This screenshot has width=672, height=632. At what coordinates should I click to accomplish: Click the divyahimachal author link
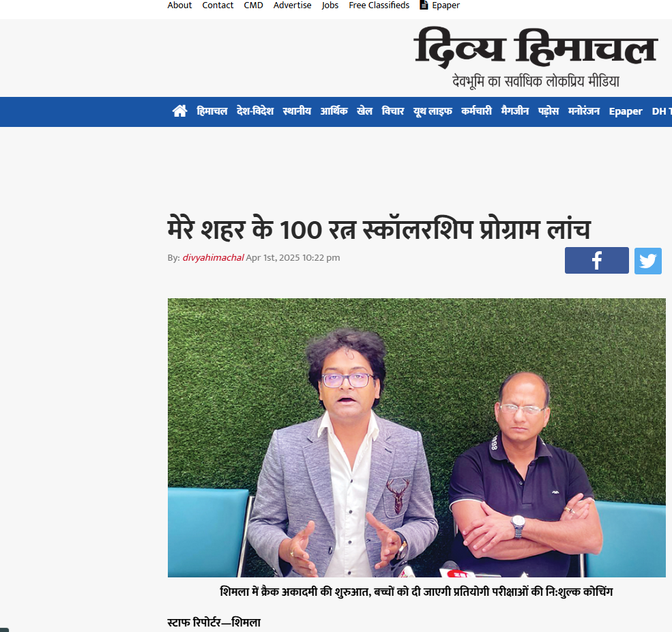(213, 258)
